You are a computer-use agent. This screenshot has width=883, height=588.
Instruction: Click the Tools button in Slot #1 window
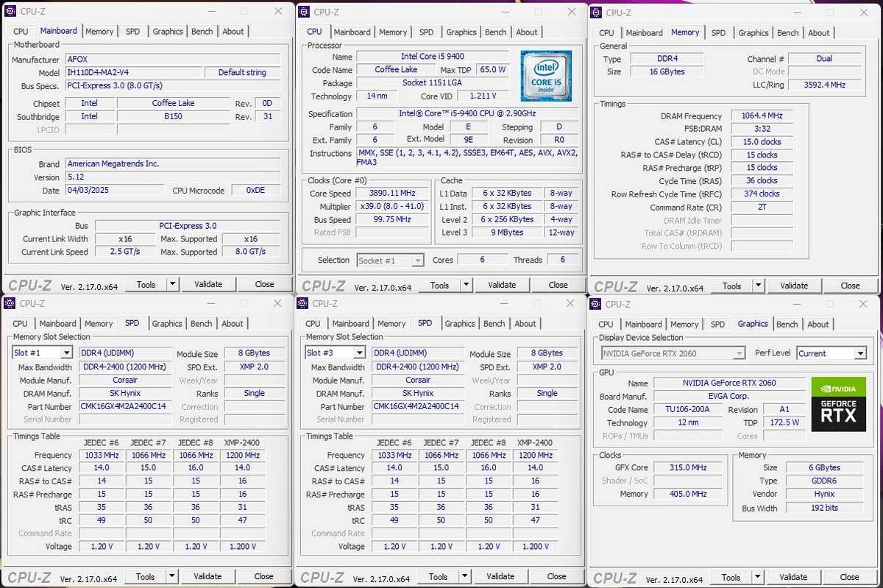[145, 576]
